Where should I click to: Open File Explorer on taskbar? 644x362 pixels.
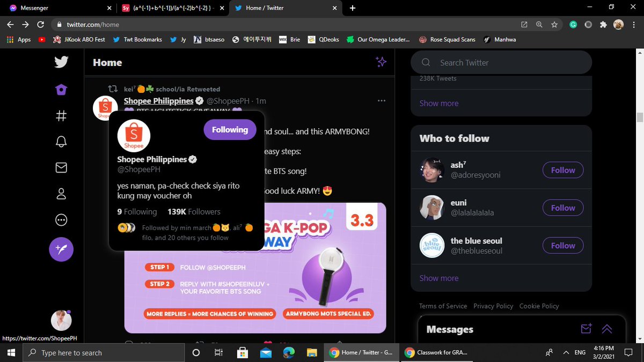312,352
